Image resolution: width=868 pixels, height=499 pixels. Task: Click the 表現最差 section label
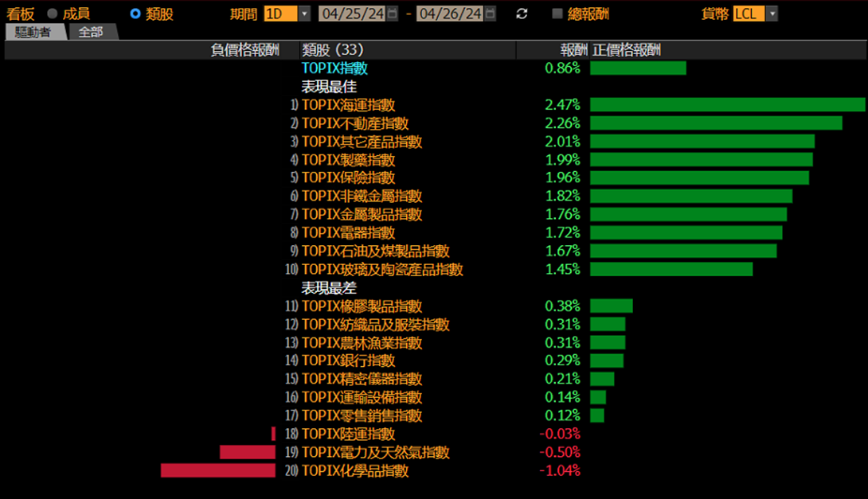coord(329,287)
